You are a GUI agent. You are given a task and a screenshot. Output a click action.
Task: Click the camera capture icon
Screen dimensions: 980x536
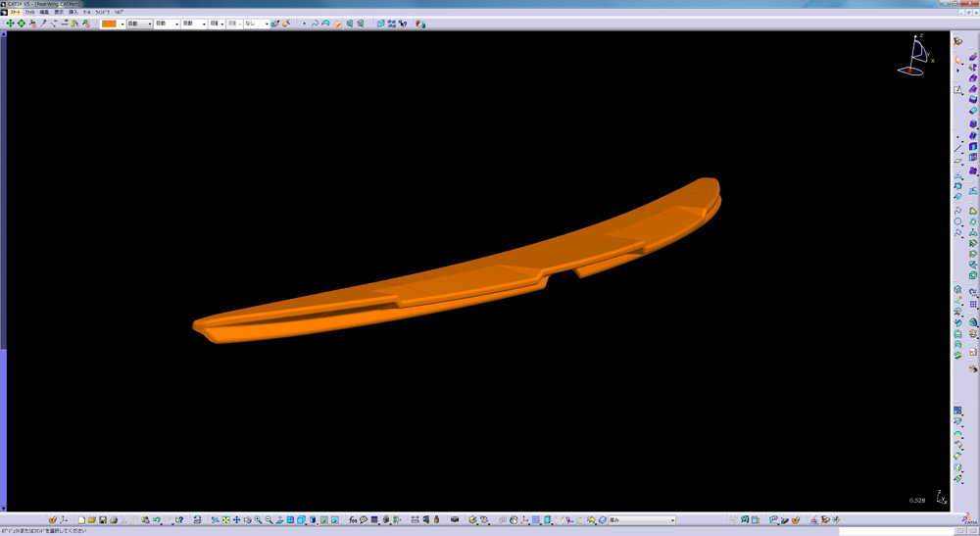pos(455,519)
